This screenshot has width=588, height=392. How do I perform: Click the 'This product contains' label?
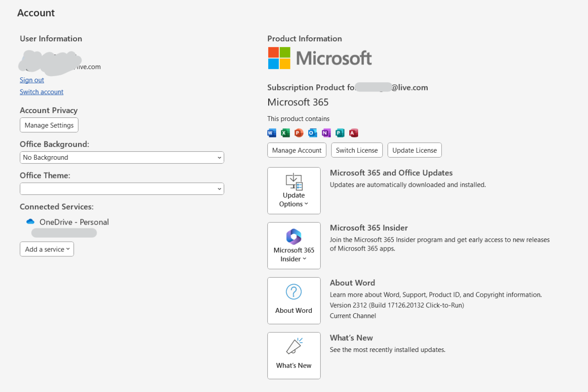(298, 119)
